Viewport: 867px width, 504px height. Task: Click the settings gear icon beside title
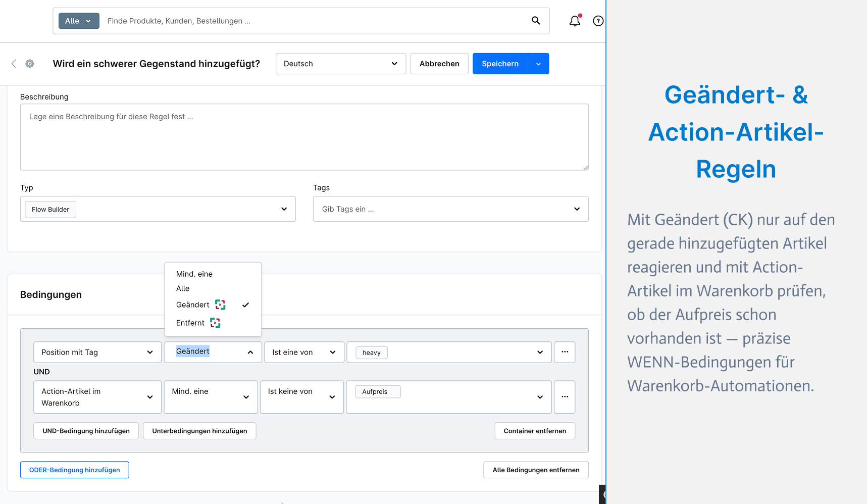(x=30, y=64)
